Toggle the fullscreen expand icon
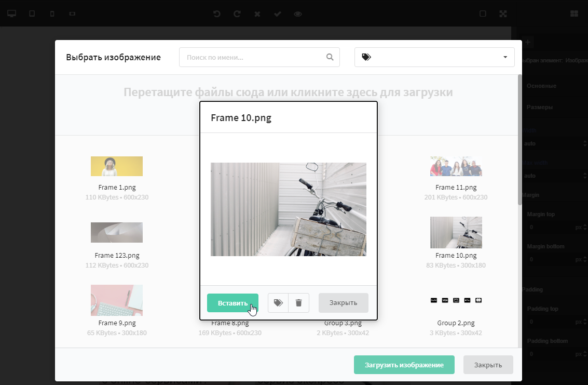 pos(503,14)
